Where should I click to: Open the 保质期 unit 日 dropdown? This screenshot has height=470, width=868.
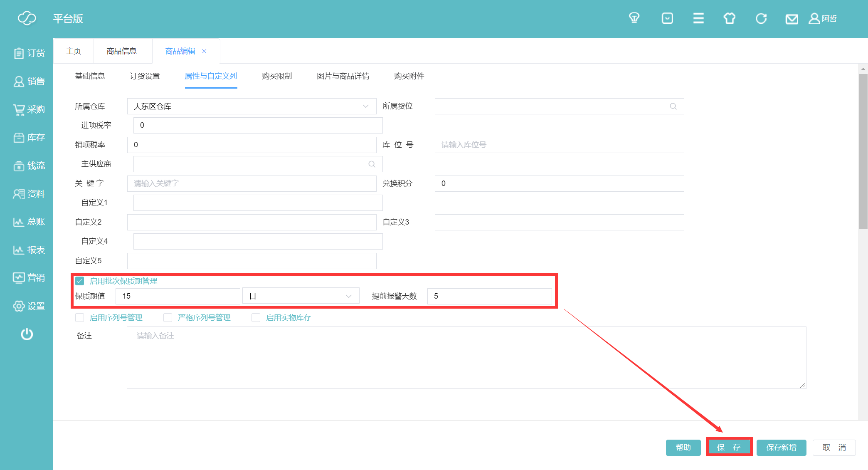point(301,296)
